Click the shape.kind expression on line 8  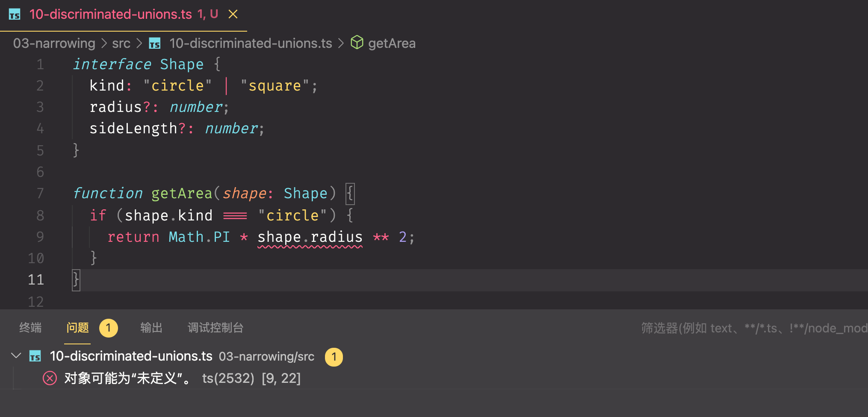(168, 215)
